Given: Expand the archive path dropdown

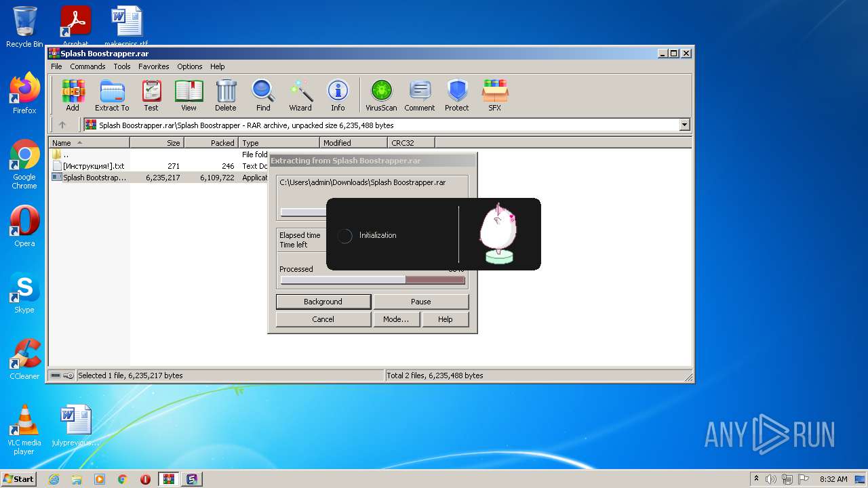Looking at the screenshot, I should tap(684, 125).
